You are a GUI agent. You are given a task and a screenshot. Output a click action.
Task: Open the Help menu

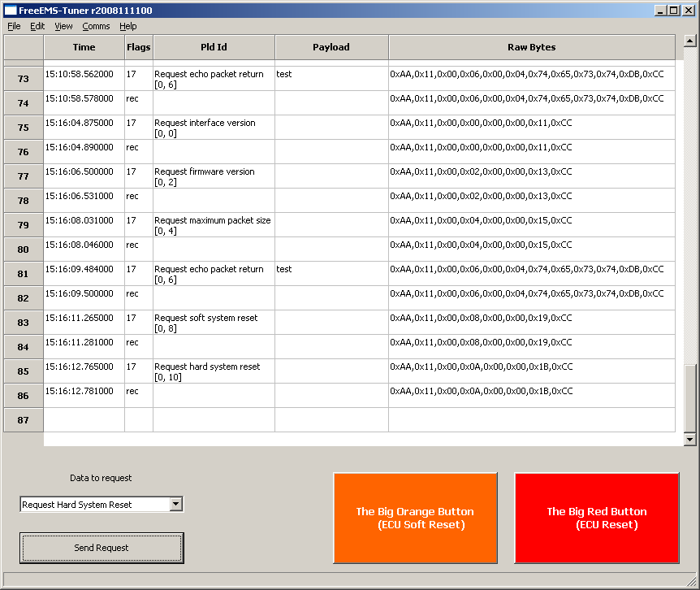click(x=128, y=26)
